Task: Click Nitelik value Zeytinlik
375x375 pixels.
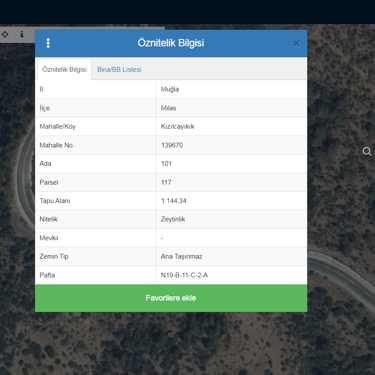Action: (173, 219)
